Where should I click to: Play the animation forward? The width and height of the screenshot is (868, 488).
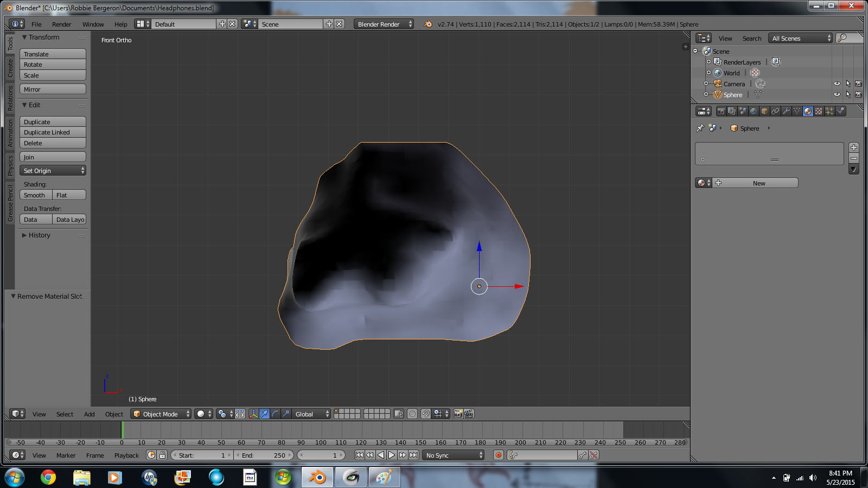pos(392,455)
